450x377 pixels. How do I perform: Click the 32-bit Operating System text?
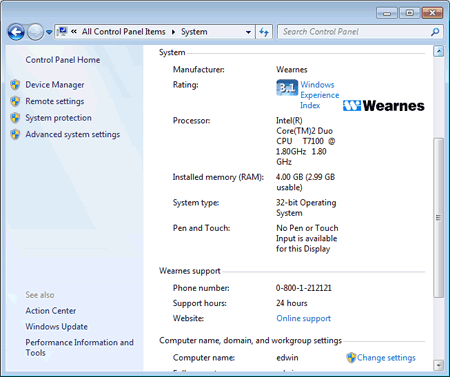(306, 208)
